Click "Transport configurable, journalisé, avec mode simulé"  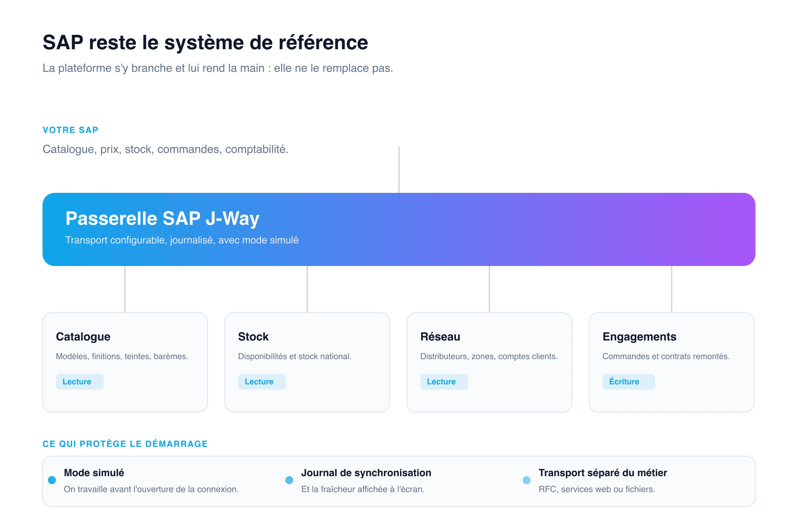pyautogui.click(x=182, y=240)
